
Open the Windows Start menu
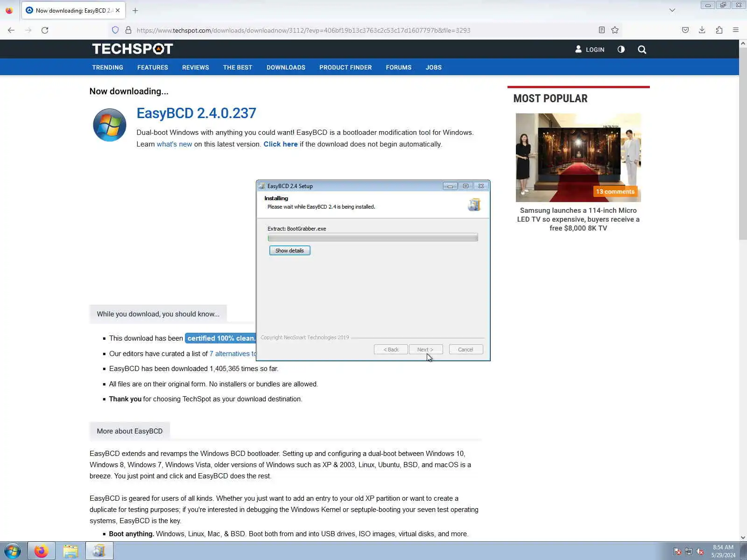click(x=13, y=551)
